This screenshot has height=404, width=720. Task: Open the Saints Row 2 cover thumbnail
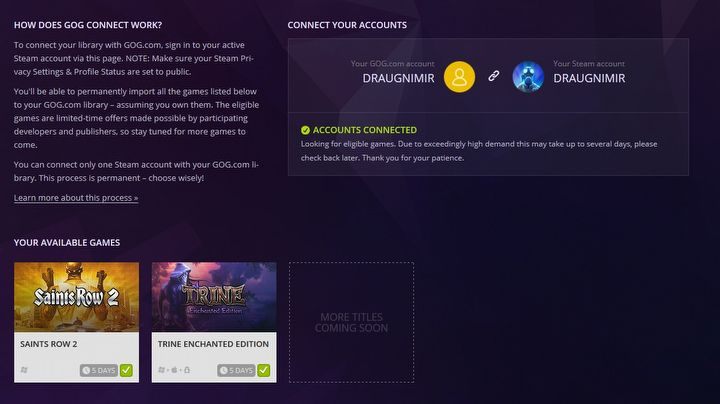(x=76, y=297)
